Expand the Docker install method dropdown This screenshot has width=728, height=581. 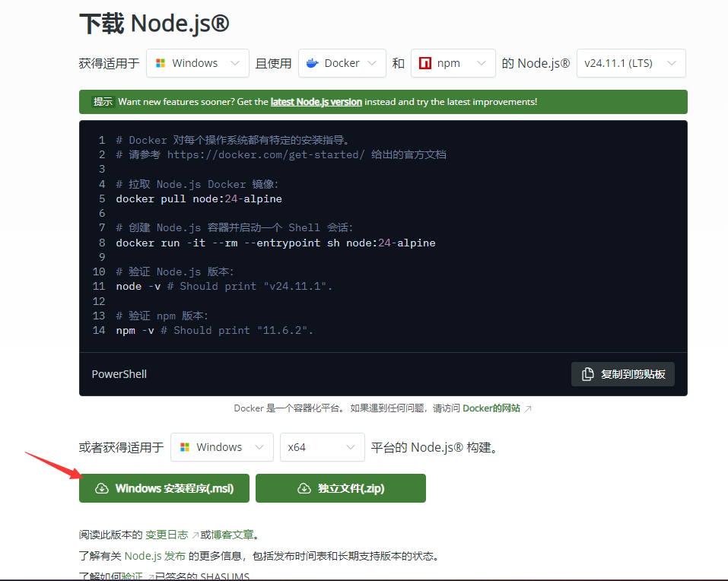(342, 63)
